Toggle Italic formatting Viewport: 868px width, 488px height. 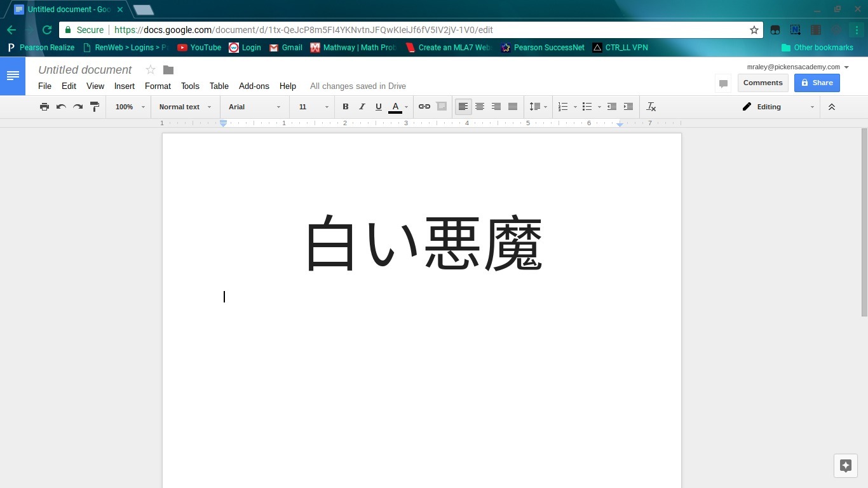point(362,107)
